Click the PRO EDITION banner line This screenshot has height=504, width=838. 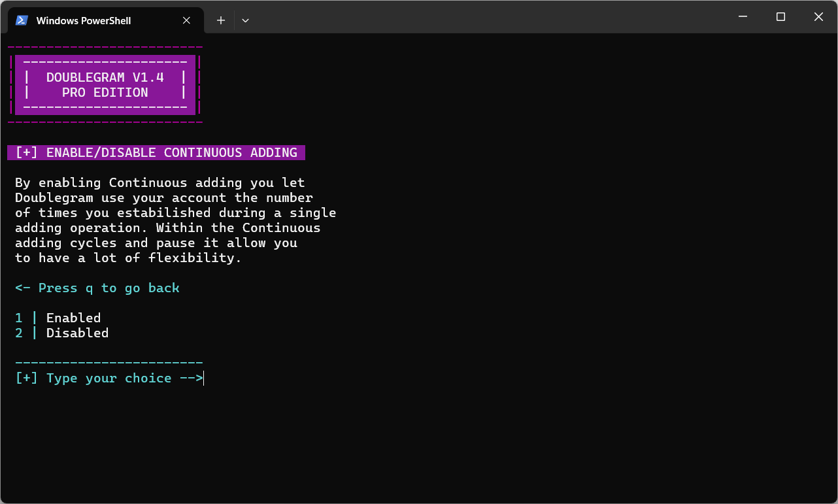coord(105,93)
